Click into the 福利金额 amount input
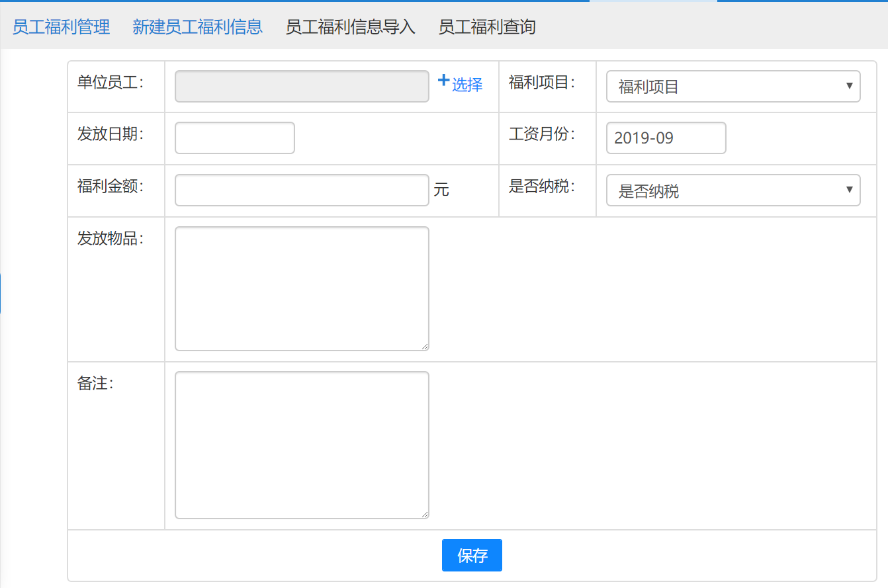The image size is (888, 588). coord(302,190)
